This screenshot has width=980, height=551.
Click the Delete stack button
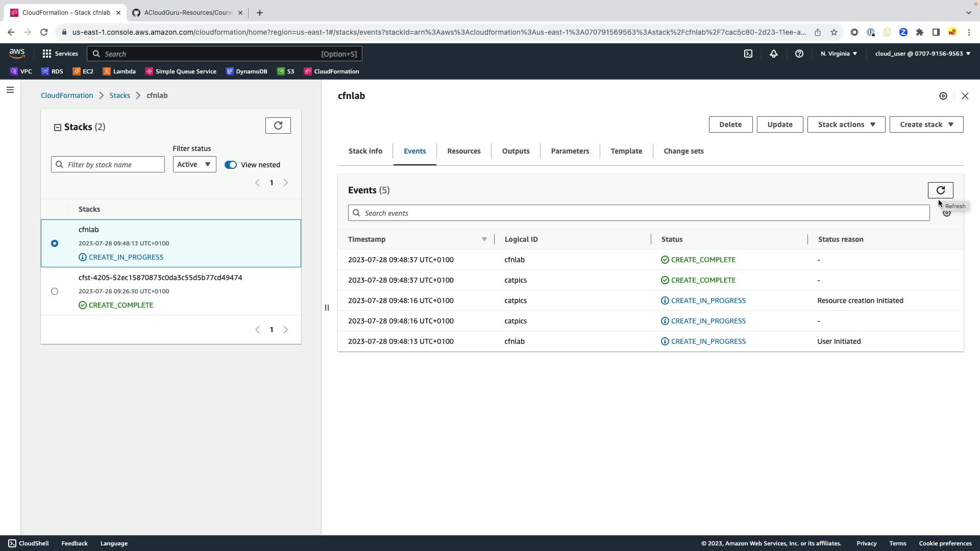point(730,124)
